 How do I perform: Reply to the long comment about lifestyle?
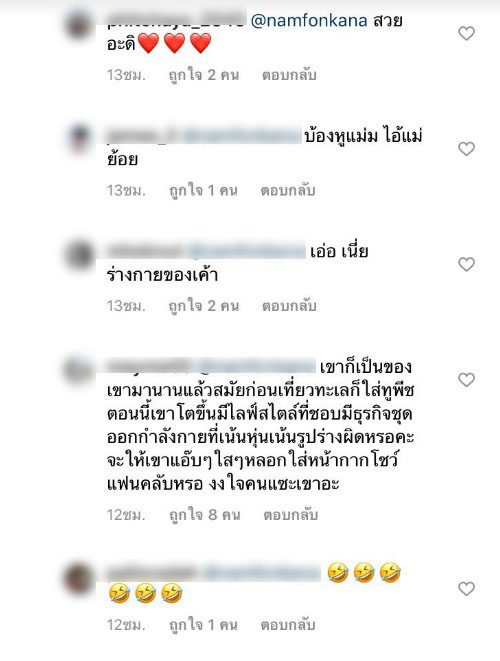[290, 515]
